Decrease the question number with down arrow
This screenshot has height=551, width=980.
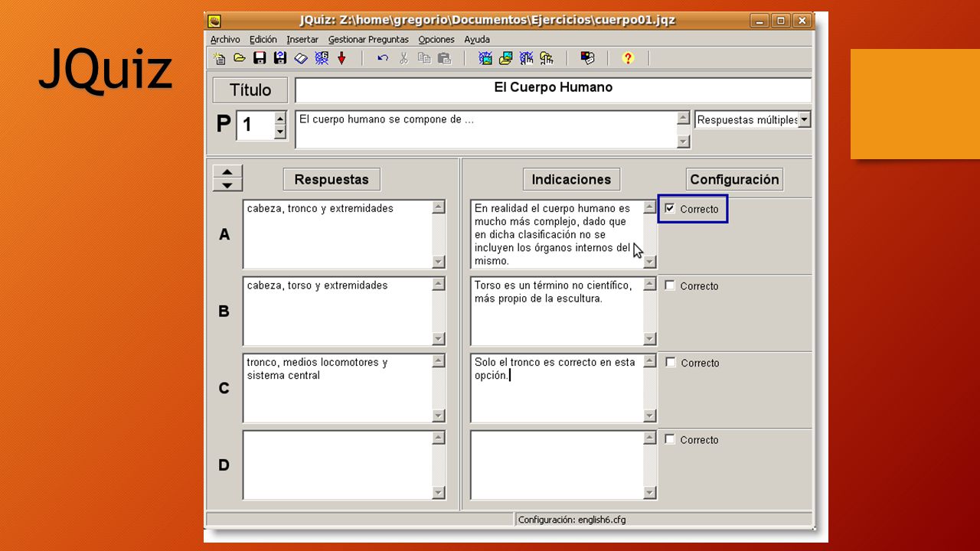280,132
